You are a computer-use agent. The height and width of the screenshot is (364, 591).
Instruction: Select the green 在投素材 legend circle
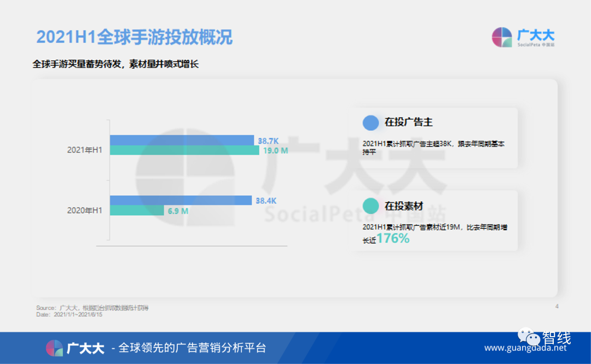tap(370, 206)
